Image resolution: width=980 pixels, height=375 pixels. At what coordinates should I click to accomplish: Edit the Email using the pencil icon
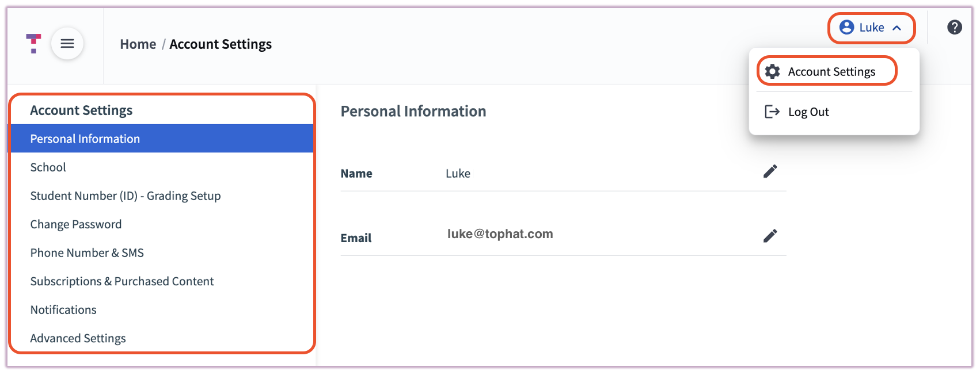(770, 235)
